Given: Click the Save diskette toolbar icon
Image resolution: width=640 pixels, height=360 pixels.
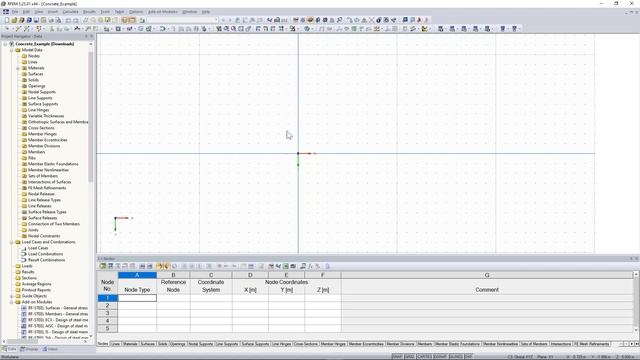Looking at the screenshot, I should tap(36, 20).
